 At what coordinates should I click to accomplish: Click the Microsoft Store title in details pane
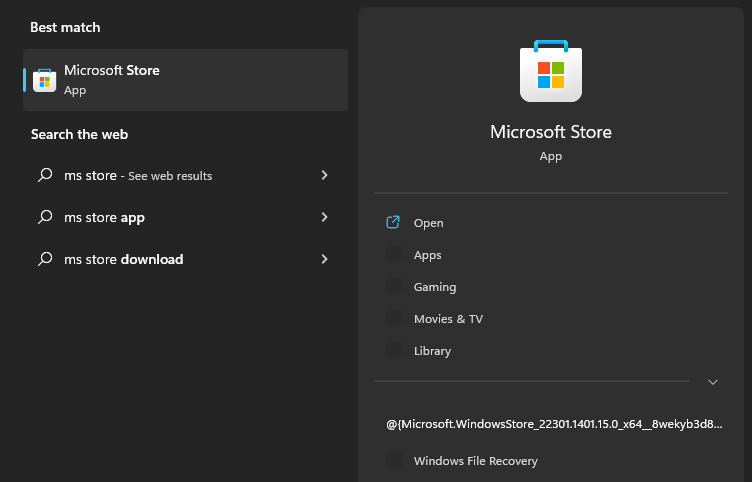551,132
